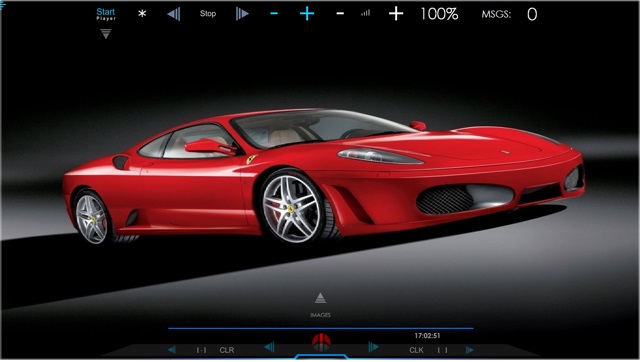Decrease volume with white minus
This screenshot has width=640, height=362.
click(340, 14)
